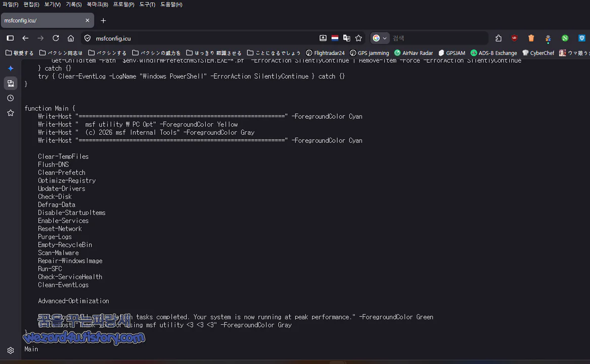Open the ADS-B Exchange bookmark
The width and height of the screenshot is (590, 364).
493,53
